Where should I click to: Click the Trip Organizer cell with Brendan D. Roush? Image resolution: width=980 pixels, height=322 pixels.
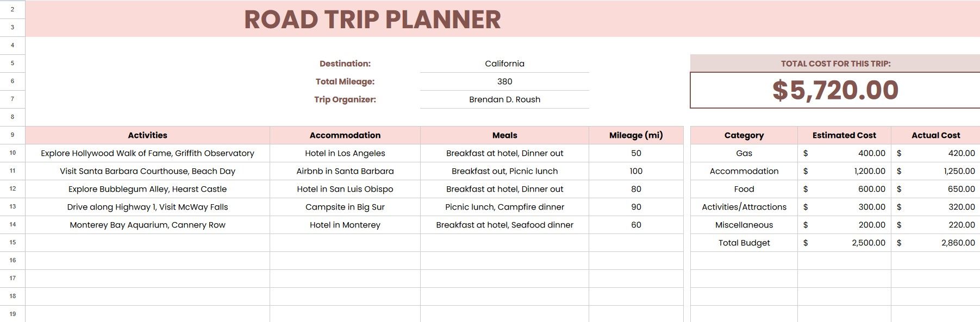(x=503, y=99)
